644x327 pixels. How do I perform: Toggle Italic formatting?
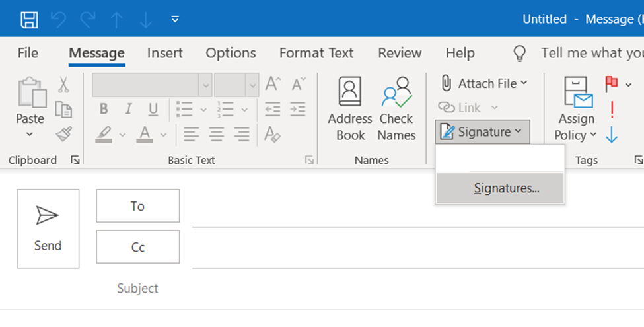[128, 109]
